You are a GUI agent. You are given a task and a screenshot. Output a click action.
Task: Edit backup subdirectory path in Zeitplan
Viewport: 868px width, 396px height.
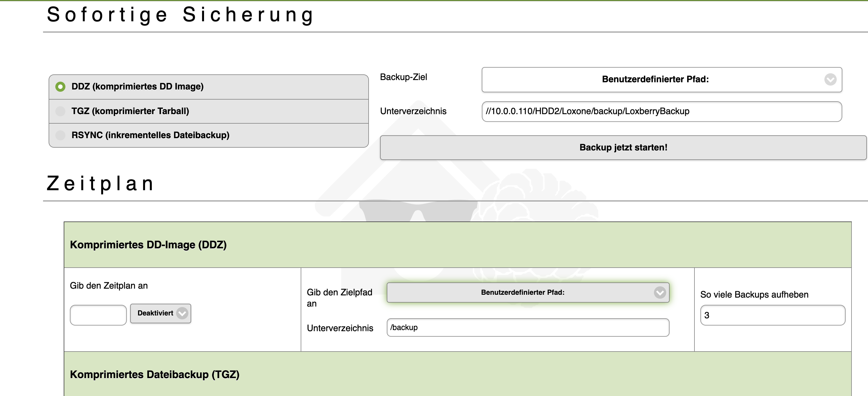pos(526,327)
